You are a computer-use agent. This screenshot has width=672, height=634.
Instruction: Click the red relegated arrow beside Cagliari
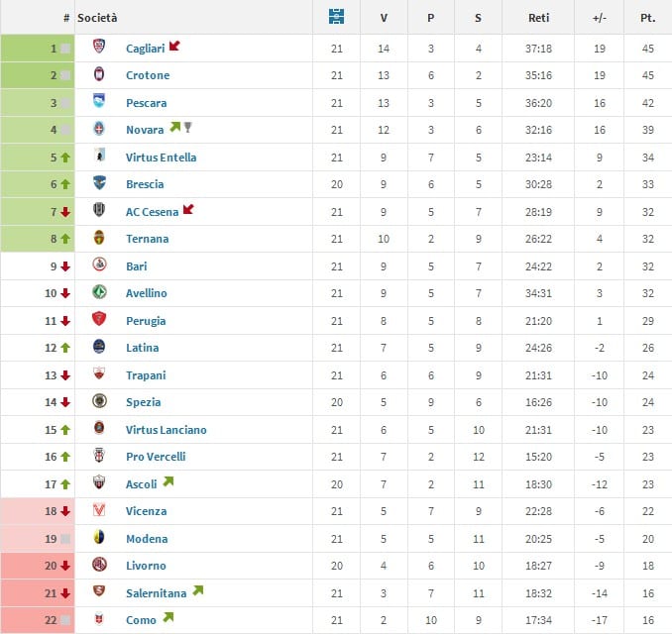pos(174,46)
